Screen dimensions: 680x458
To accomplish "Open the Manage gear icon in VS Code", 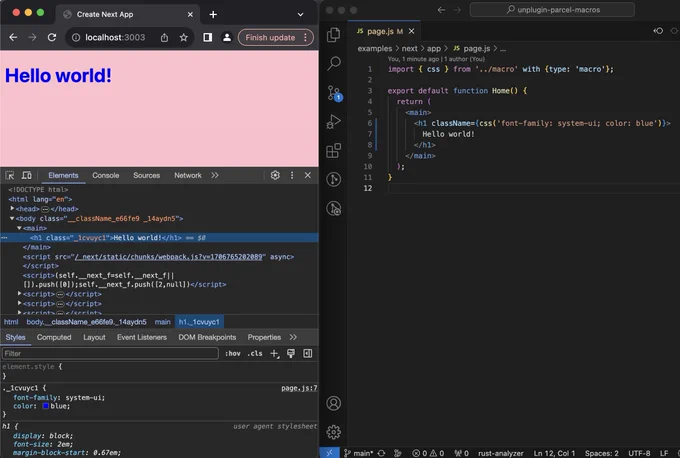I will tap(333, 432).
